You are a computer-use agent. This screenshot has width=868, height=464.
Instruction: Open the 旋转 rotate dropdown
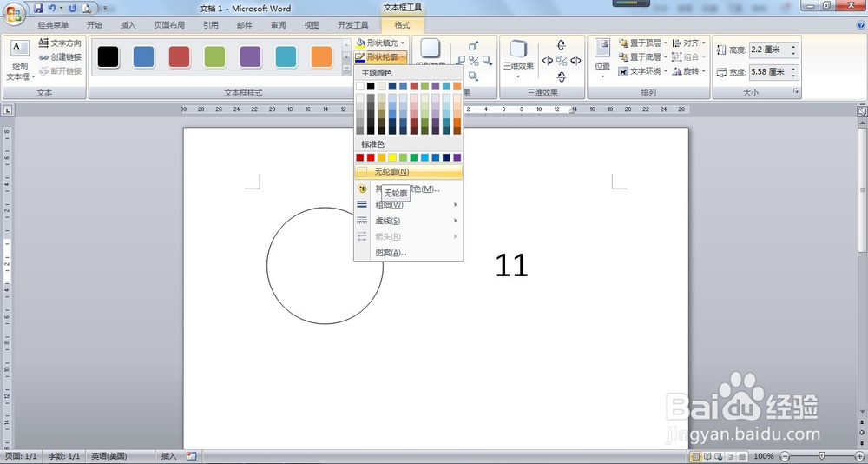pyautogui.click(x=689, y=71)
